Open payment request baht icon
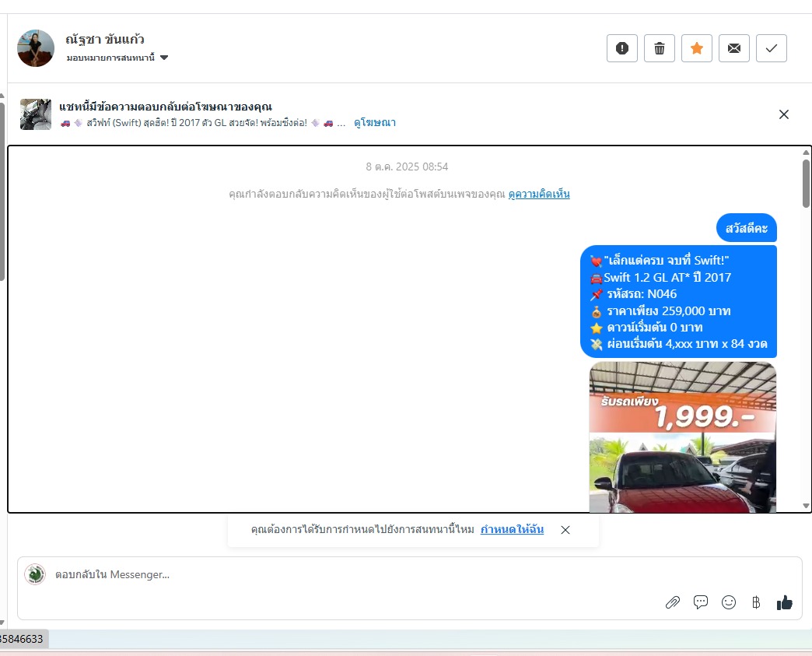 pos(756,602)
